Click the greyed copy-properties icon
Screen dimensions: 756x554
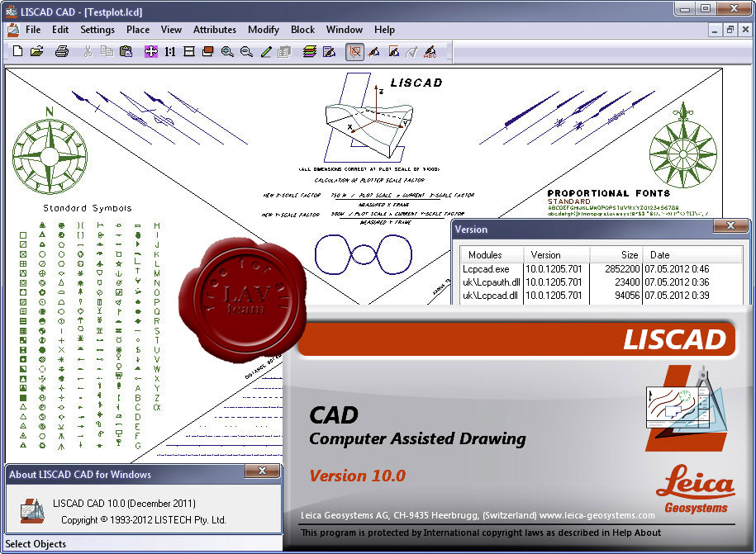(284, 51)
